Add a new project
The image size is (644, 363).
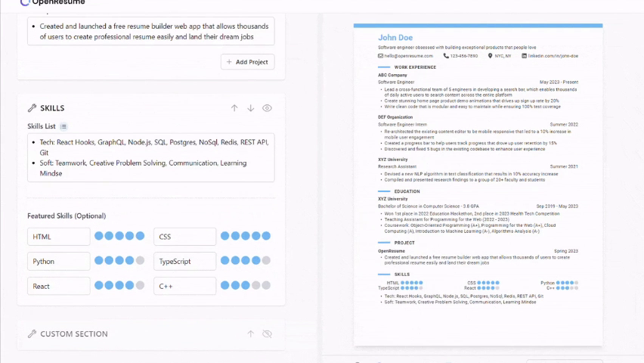pyautogui.click(x=248, y=62)
